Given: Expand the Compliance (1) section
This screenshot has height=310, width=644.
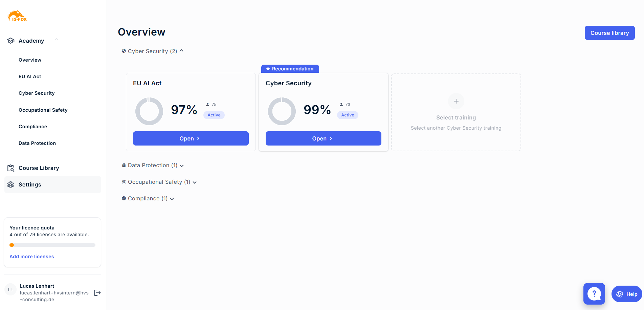Looking at the screenshot, I should [x=172, y=199].
